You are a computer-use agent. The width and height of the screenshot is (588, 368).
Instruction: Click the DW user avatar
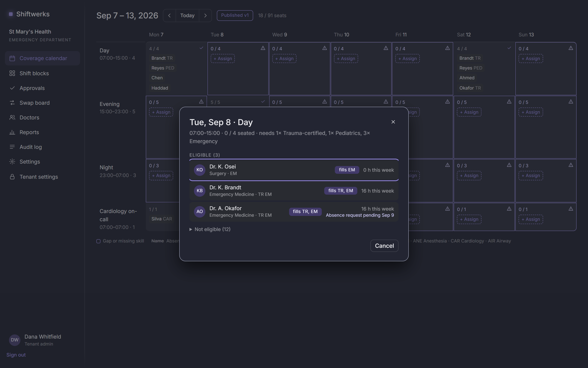(x=14, y=340)
